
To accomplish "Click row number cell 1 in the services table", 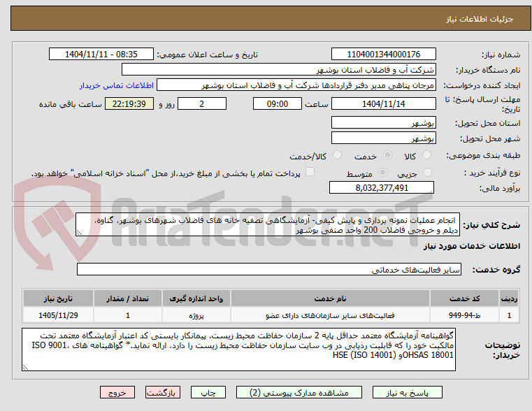I will tap(509, 315).
